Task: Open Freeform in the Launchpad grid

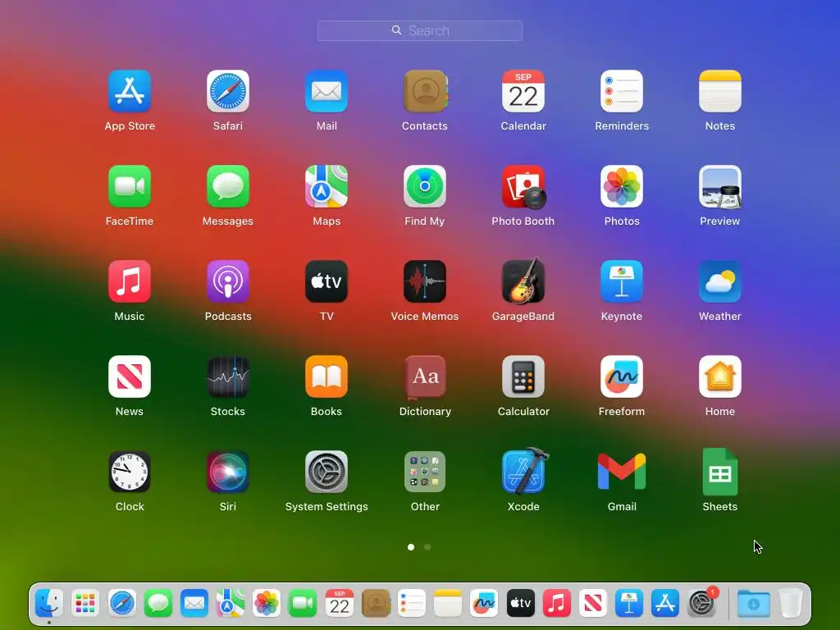Action: [622, 377]
